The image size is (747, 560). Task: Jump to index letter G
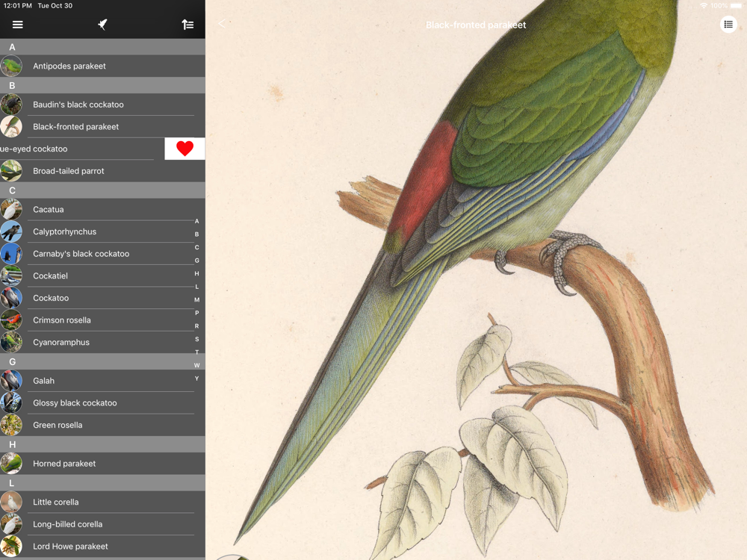point(196,261)
